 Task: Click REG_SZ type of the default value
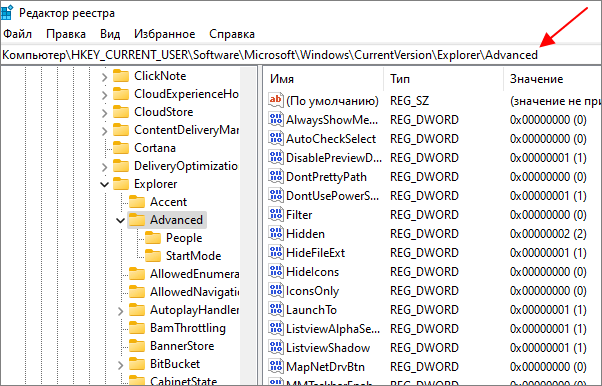409,101
